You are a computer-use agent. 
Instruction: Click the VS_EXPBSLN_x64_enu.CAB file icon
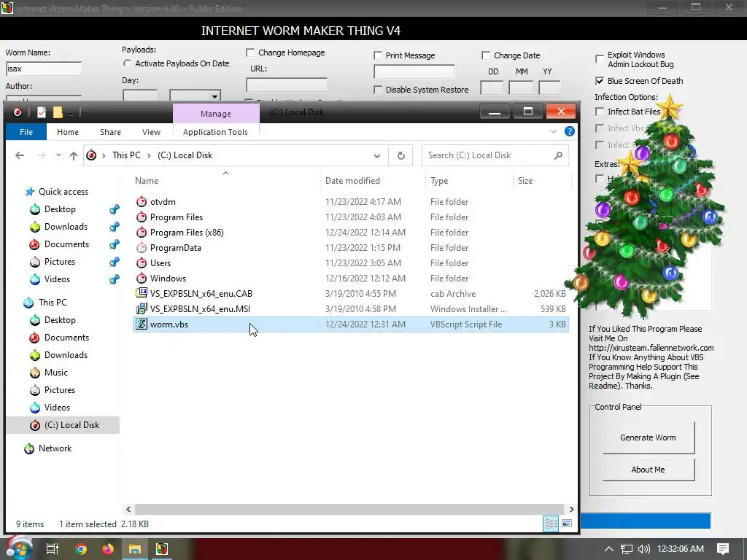(x=142, y=293)
